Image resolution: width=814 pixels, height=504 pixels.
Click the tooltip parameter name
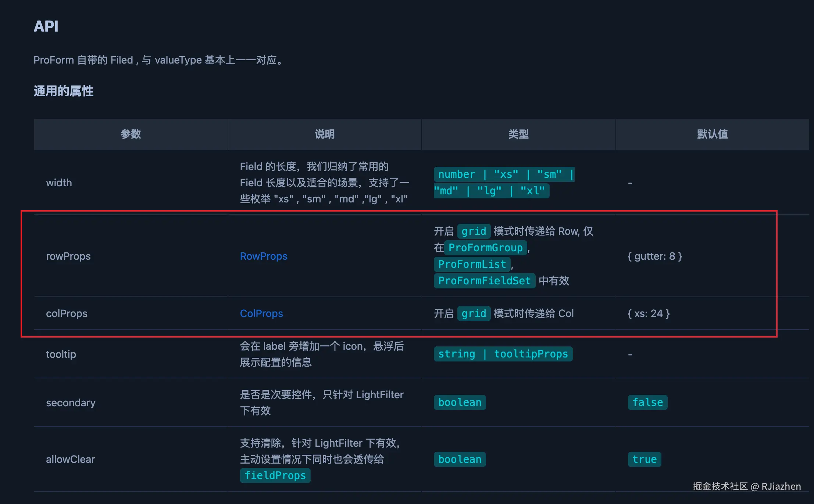point(61,354)
